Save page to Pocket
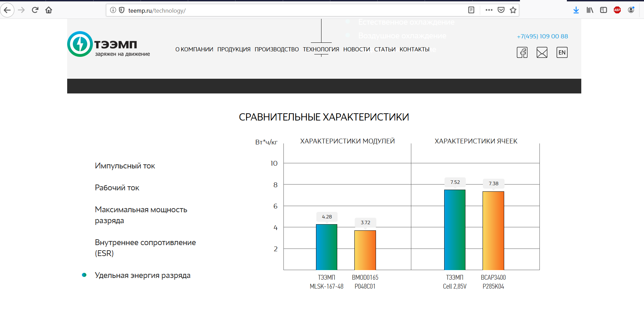 501,10
